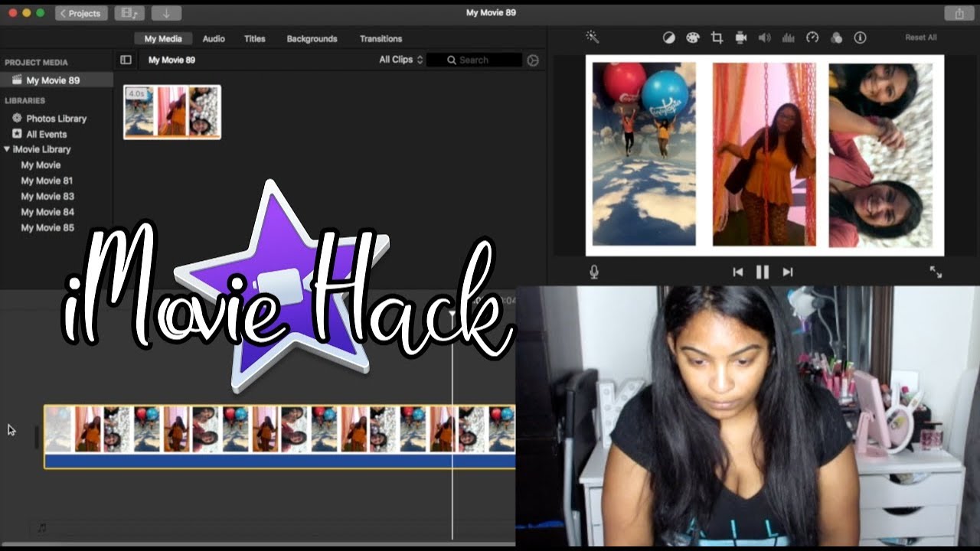Select the 4.0s clip thumbnail in media browser
The height and width of the screenshot is (551, 980).
point(172,112)
